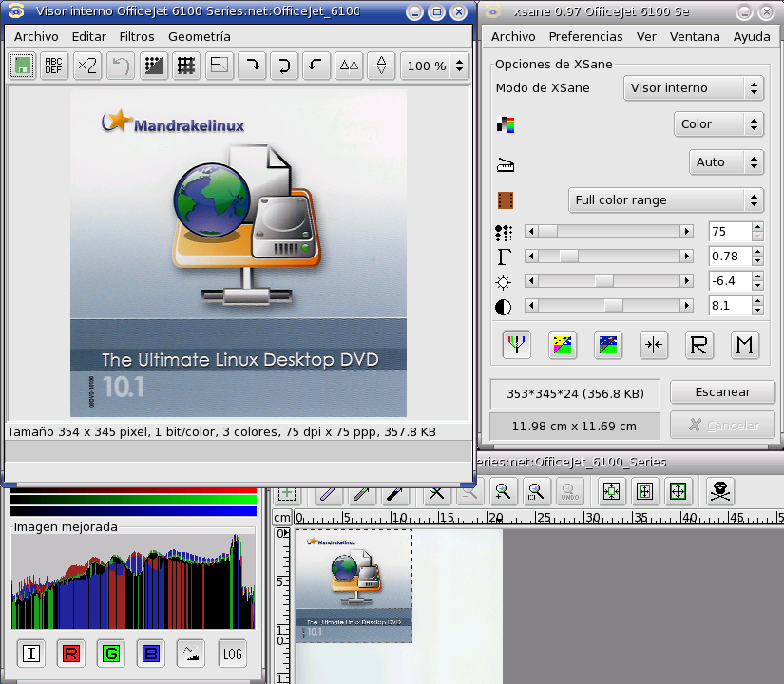Click auto-select scan area icon

tap(611, 491)
